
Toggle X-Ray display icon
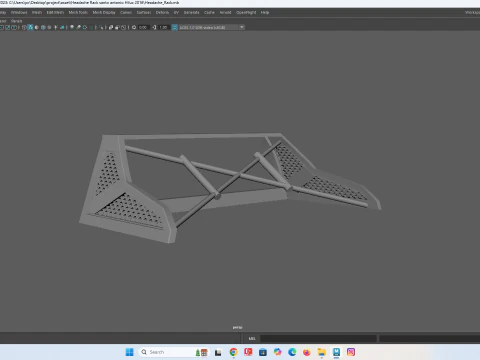coord(111,27)
